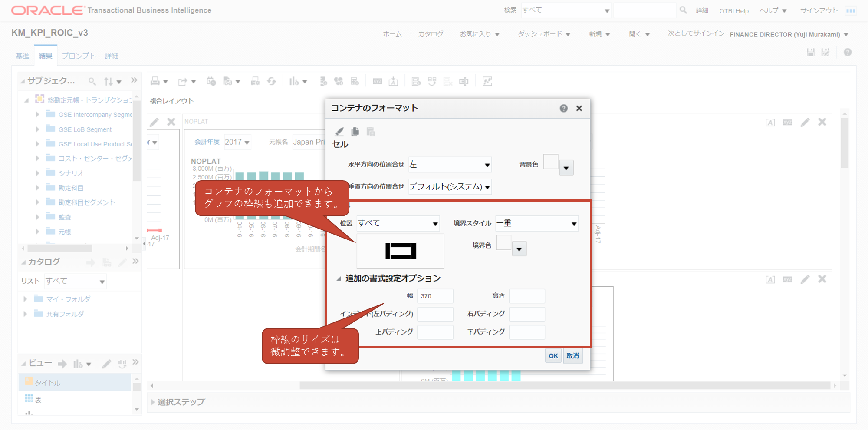This screenshot has height=431, width=868.
Task: Click the format container icon of upper right view
Action: (x=770, y=123)
